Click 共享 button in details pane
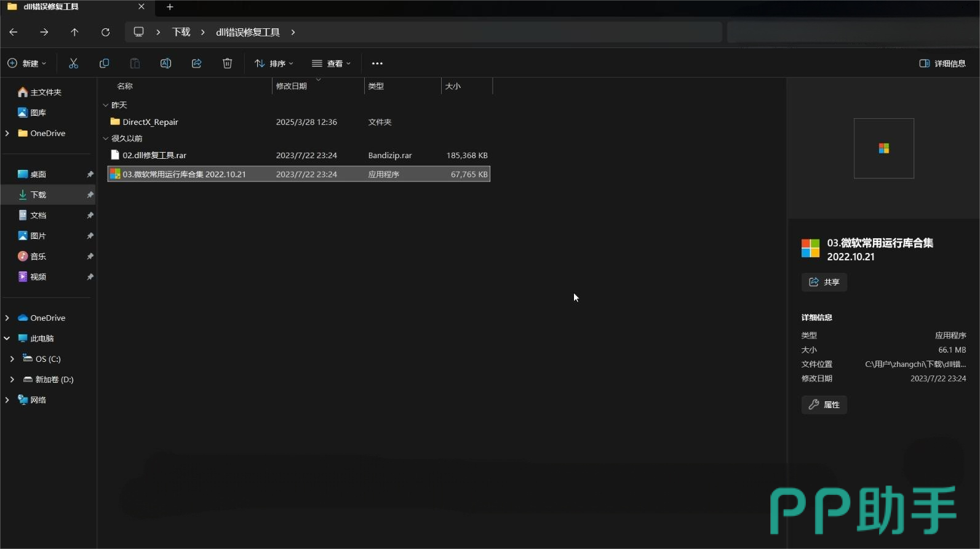Screen dimensions: 980x549 824,282
